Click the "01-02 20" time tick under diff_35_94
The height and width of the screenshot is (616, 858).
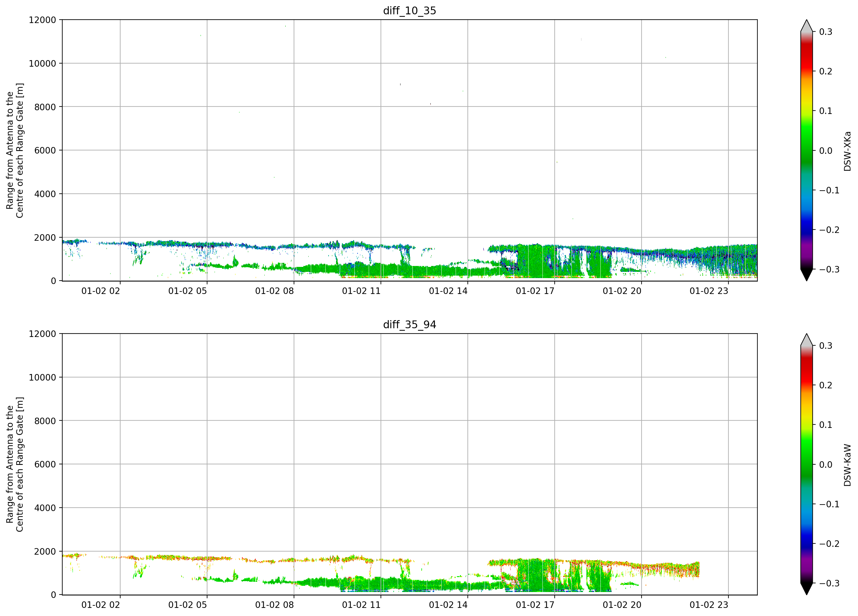pyautogui.click(x=622, y=605)
